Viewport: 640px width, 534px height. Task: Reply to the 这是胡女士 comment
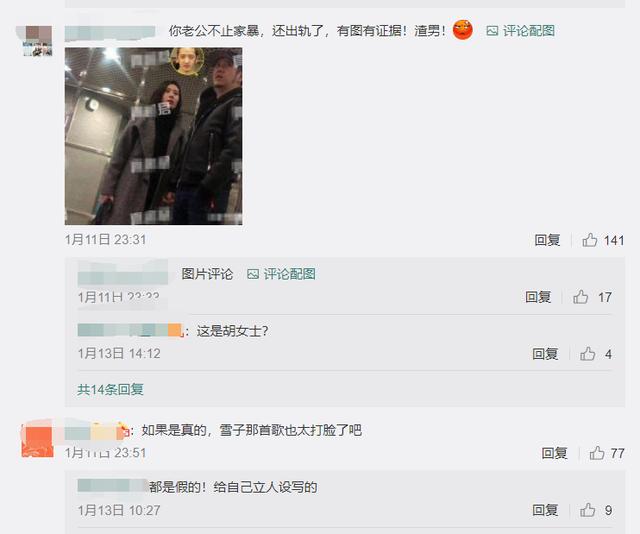coord(545,354)
